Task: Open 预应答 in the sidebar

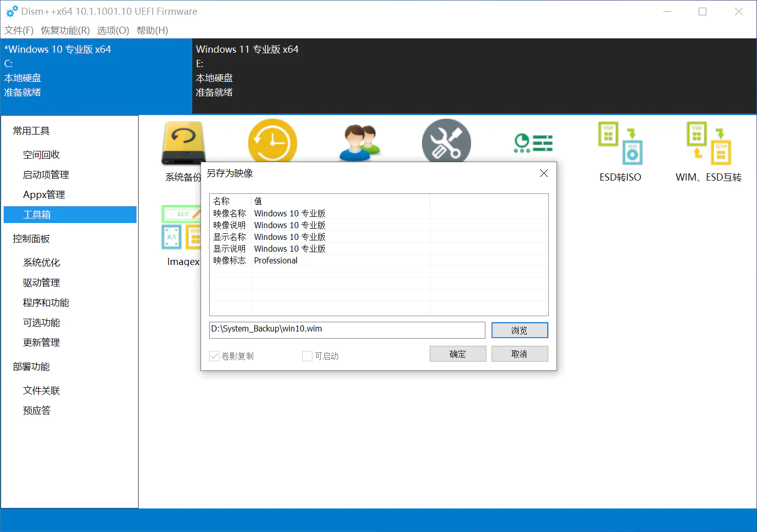Action: point(37,410)
